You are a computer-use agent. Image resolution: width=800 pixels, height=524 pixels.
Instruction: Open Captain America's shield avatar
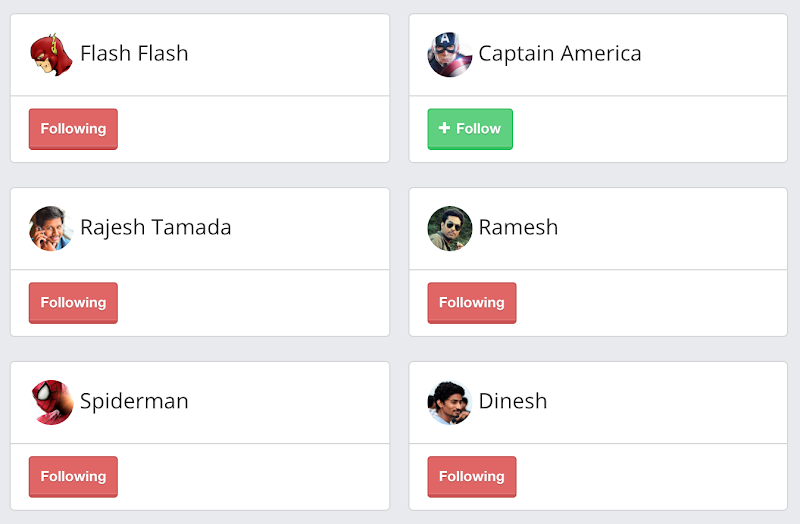[449, 54]
